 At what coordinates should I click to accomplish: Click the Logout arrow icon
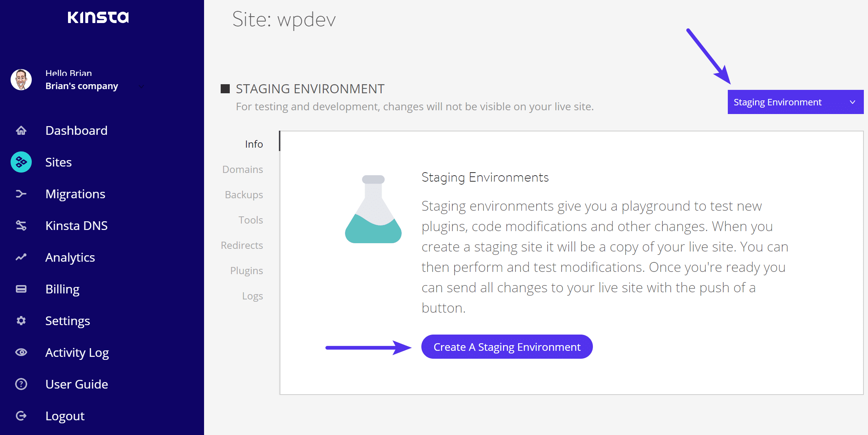[21, 416]
